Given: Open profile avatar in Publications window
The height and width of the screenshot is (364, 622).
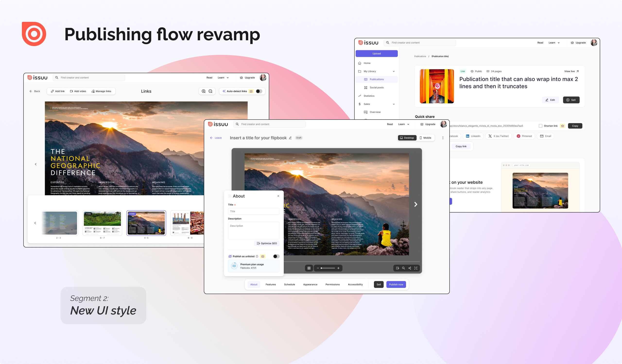Looking at the screenshot, I should 594,42.
